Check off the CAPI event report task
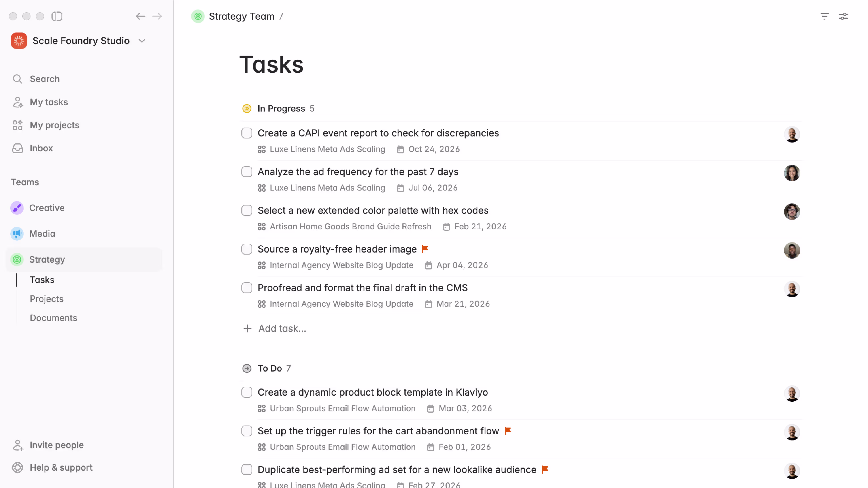Screen dimensions: 868x488 click(x=247, y=133)
